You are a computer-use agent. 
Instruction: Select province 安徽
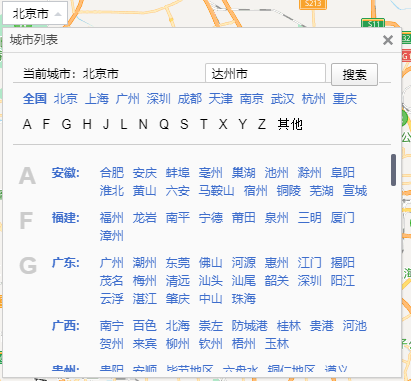(65, 173)
